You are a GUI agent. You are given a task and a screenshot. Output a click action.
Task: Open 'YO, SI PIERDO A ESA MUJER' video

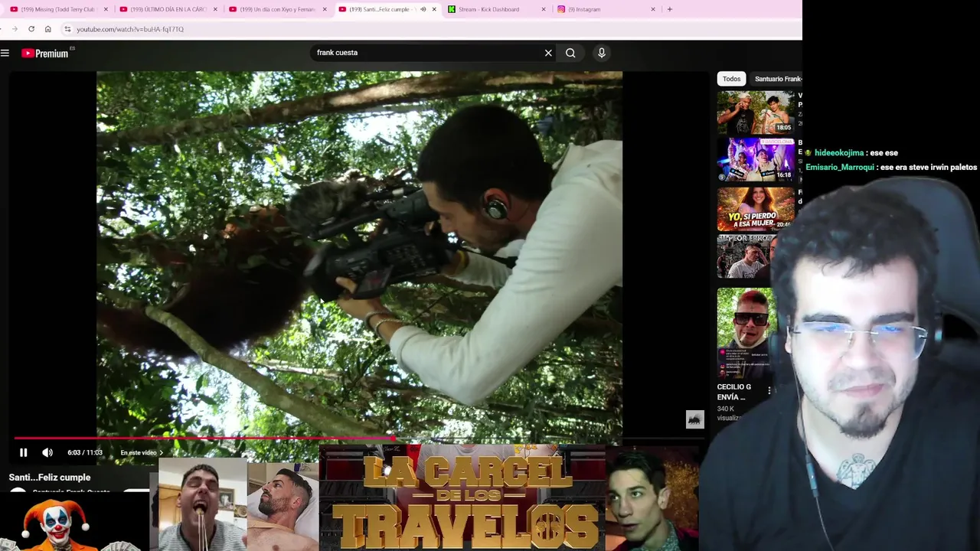[756, 209]
